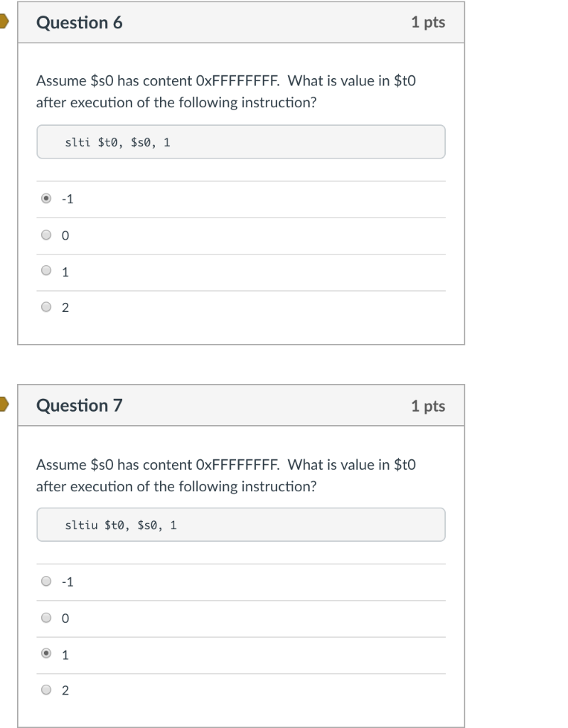Click the "1 pts" label for Question 6
The width and height of the screenshot is (568, 728).
[429, 22]
